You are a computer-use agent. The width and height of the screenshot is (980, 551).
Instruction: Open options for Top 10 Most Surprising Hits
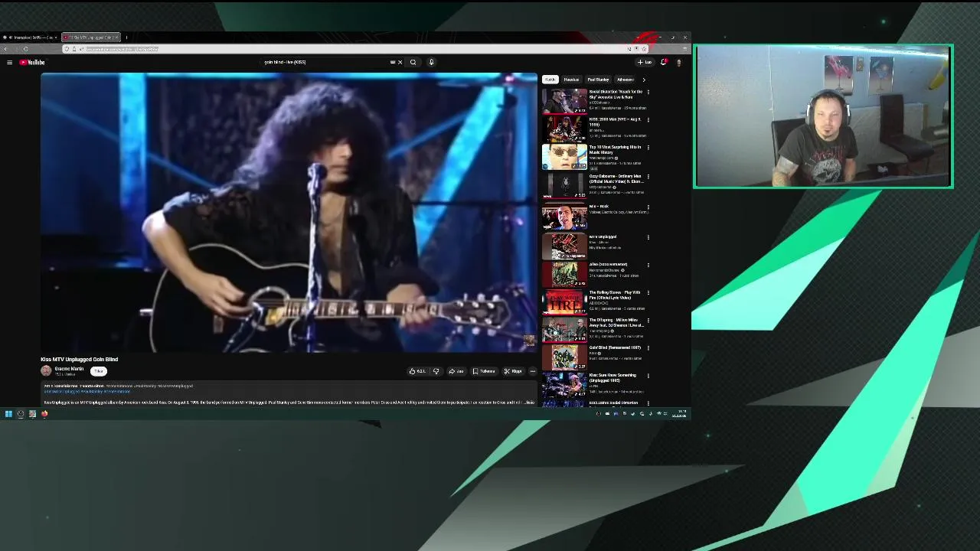point(648,148)
